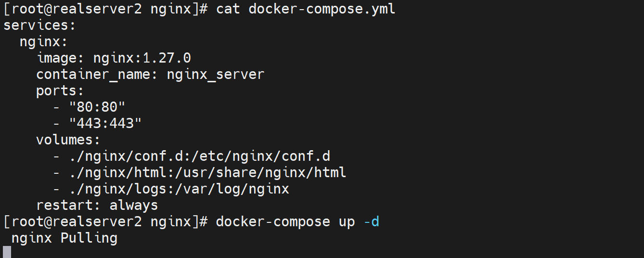Click the docker-compose.yml filename in the cat command
This screenshot has height=258, width=644.
pos(322,9)
